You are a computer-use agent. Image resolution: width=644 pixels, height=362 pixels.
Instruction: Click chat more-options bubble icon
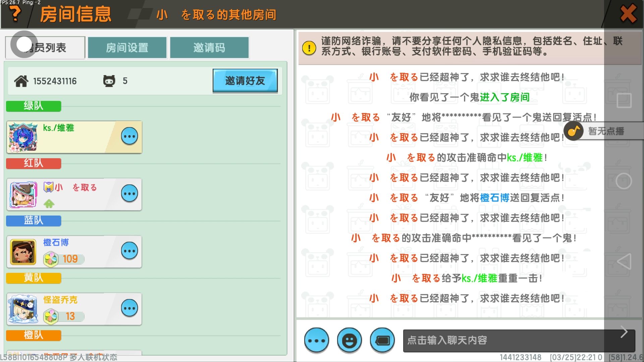click(316, 341)
